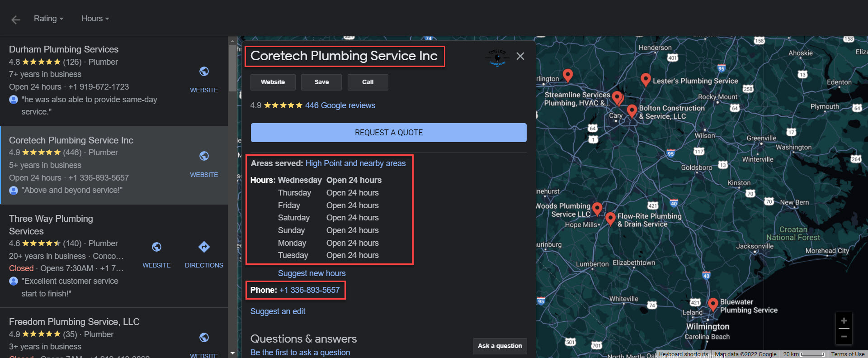The height and width of the screenshot is (358, 868).
Task: Click Coretech listing's website globe icon
Action: click(204, 156)
